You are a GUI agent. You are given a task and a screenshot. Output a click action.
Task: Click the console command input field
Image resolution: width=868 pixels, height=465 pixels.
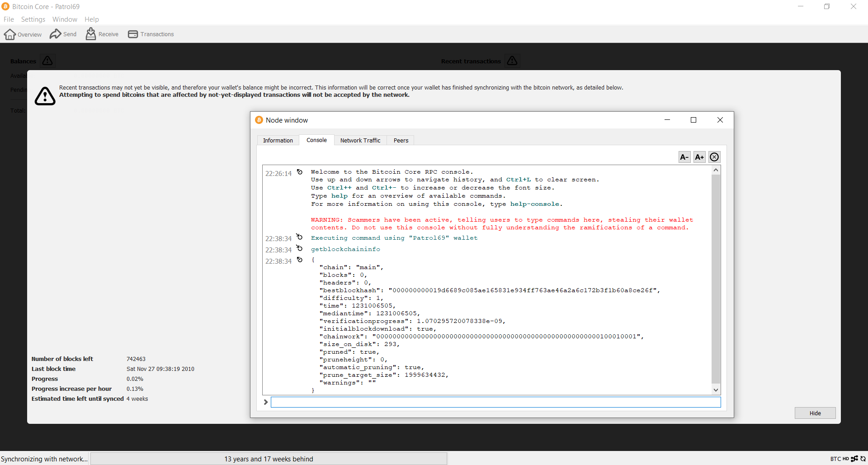point(496,402)
